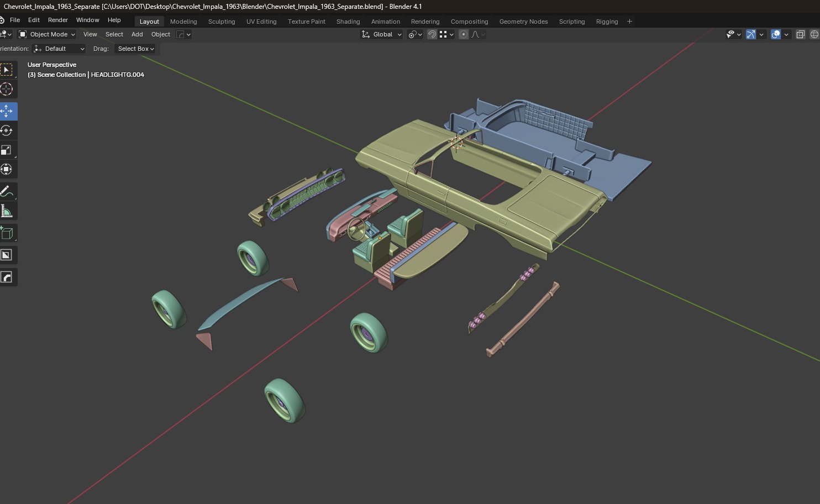
Task: Switch to the Rigging workspace tab
Action: [x=607, y=22]
